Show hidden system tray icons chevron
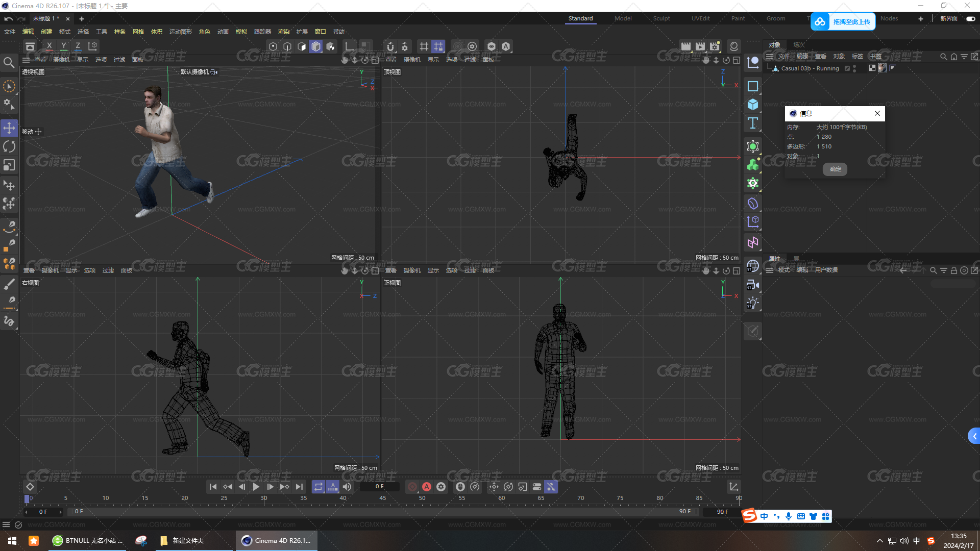 (x=879, y=541)
